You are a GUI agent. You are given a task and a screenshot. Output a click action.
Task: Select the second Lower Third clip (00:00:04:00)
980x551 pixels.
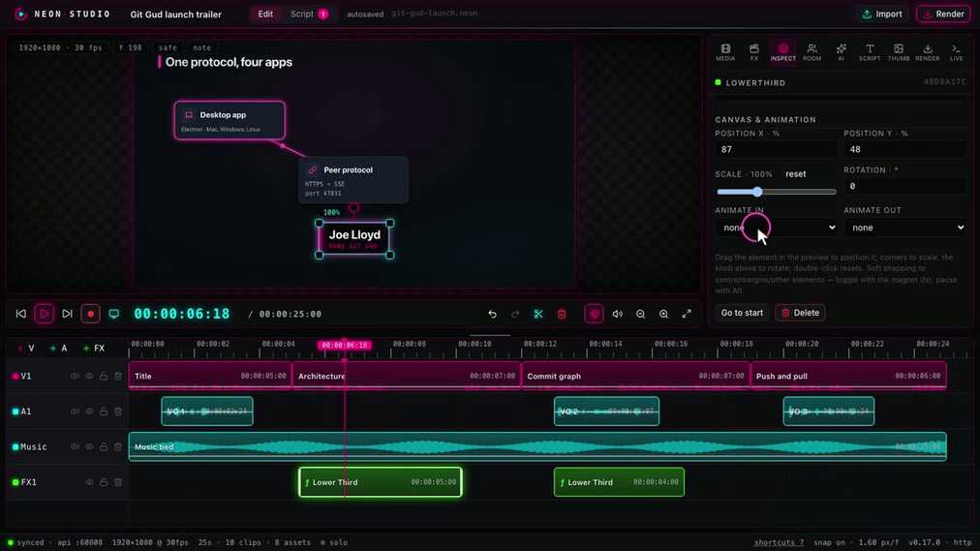point(619,482)
